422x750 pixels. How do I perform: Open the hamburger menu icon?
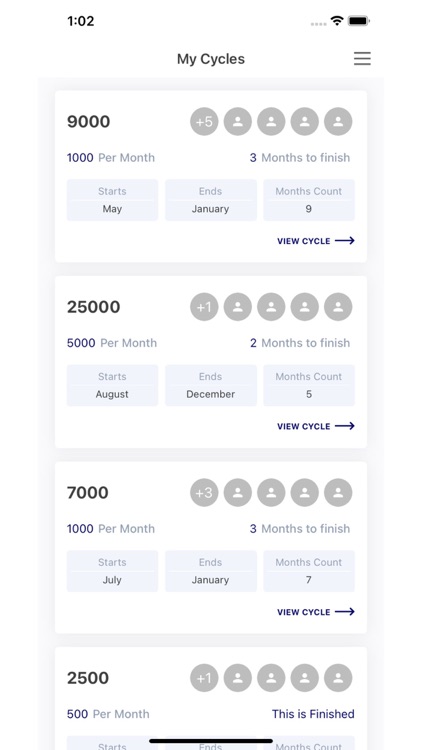tap(362, 58)
